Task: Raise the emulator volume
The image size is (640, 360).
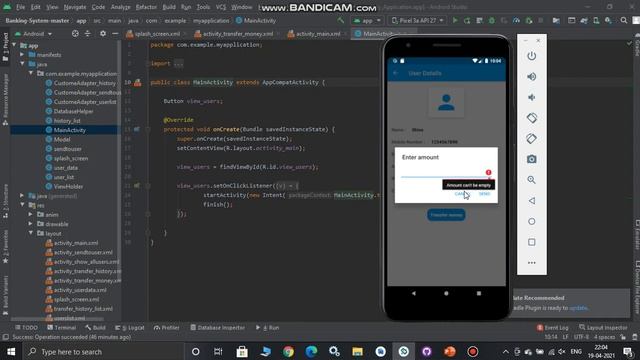Action: tap(531, 77)
